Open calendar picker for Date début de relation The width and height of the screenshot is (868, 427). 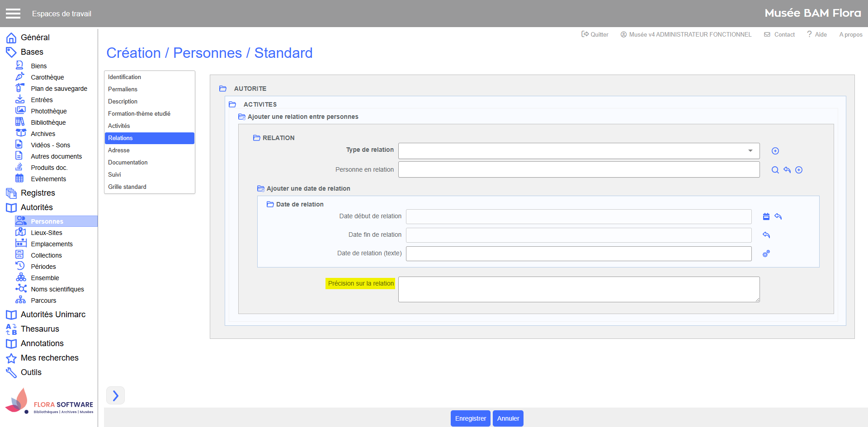[766, 216]
